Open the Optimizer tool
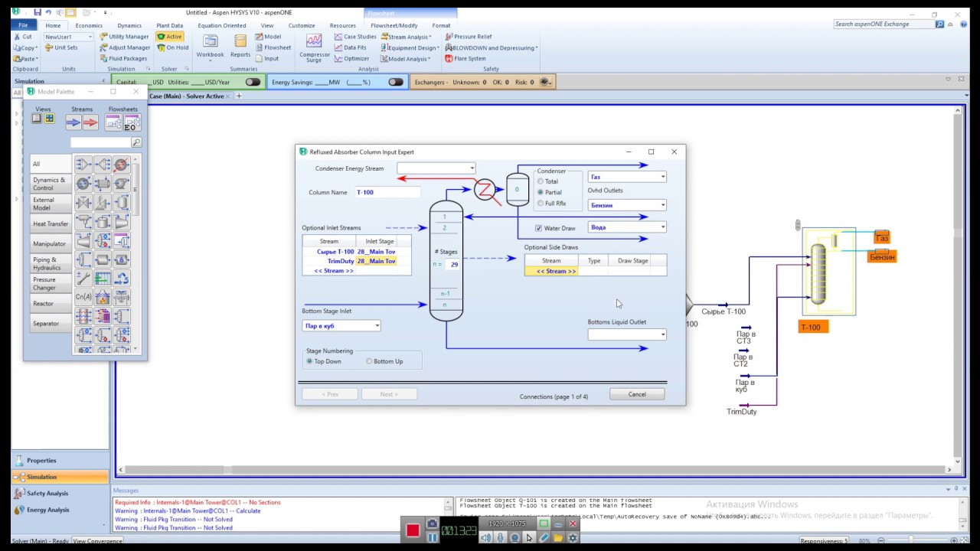980x551 pixels. point(352,58)
